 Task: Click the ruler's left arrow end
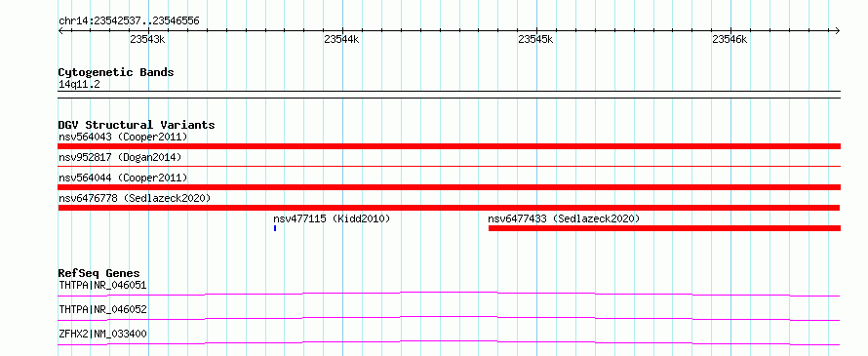60,30
